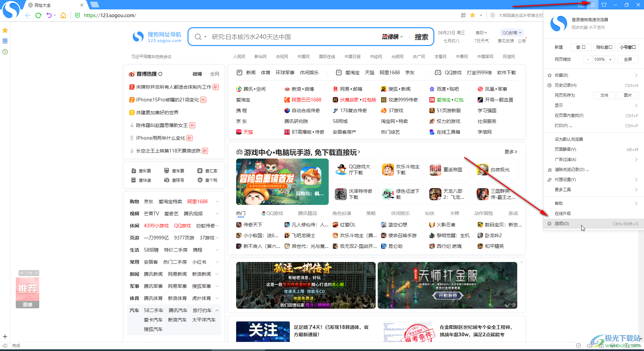
Task: Open the bookmark star dropdown arrow
Action: pyautogui.click(x=481, y=15)
